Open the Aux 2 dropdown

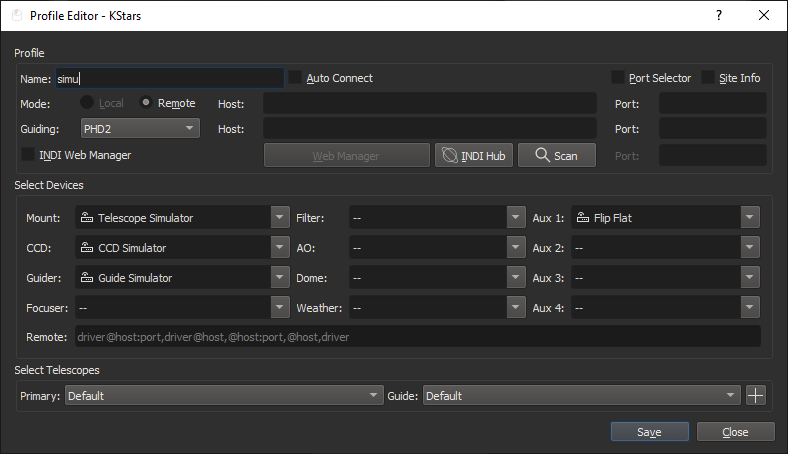click(x=665, y=247)
